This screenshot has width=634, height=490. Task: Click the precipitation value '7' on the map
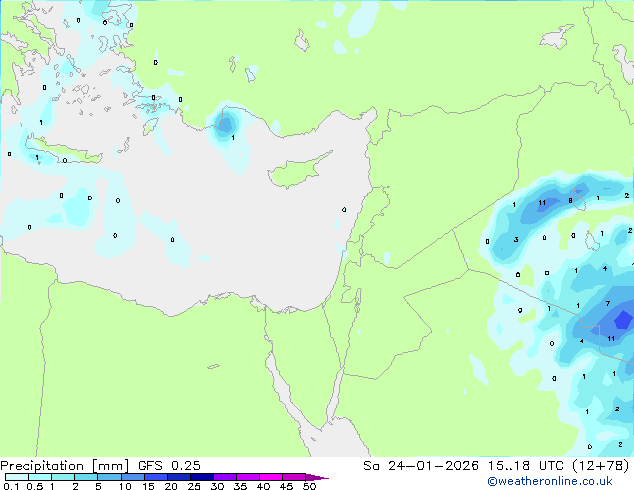point(608,304)
